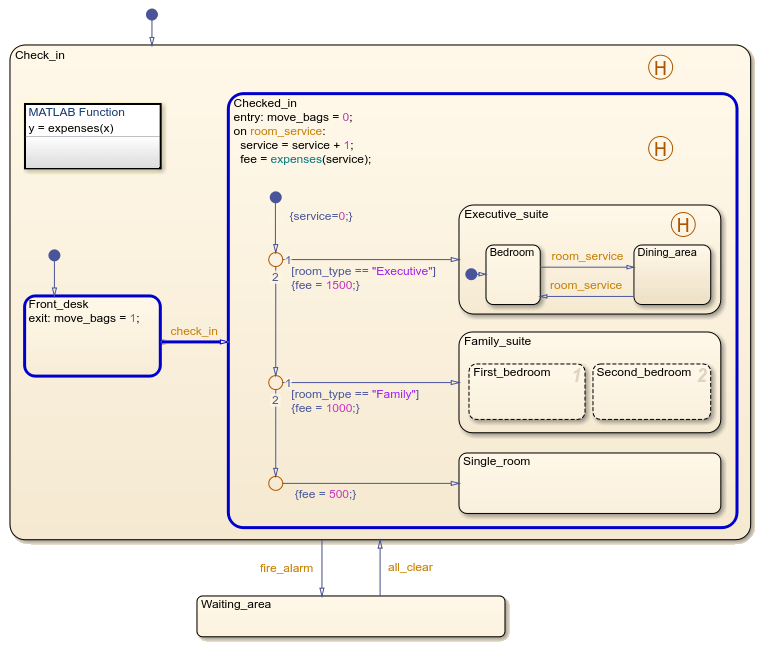The image size is (762, 650).
Task: Click the default transition dot above {service=0;}
Action: 276,198
